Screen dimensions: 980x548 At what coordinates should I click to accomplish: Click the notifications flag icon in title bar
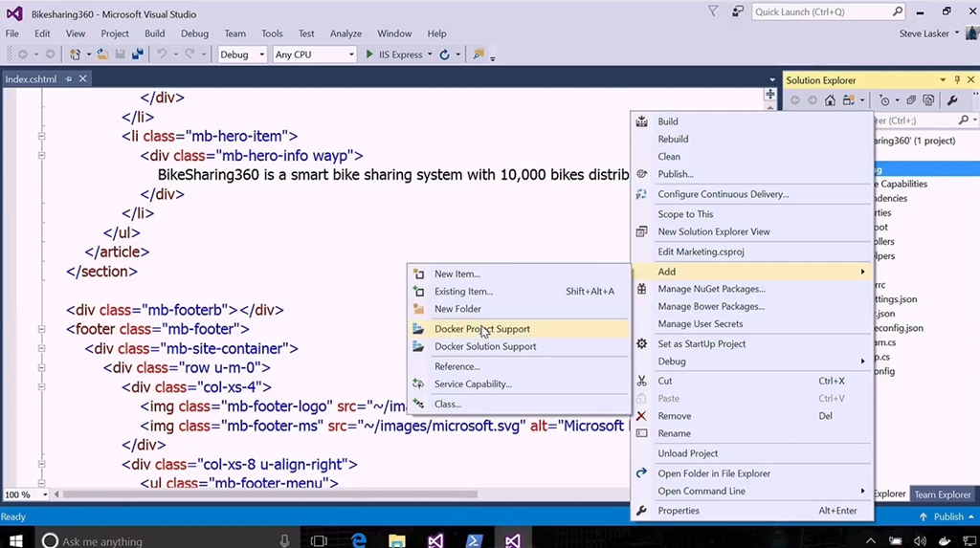point(713,11)
